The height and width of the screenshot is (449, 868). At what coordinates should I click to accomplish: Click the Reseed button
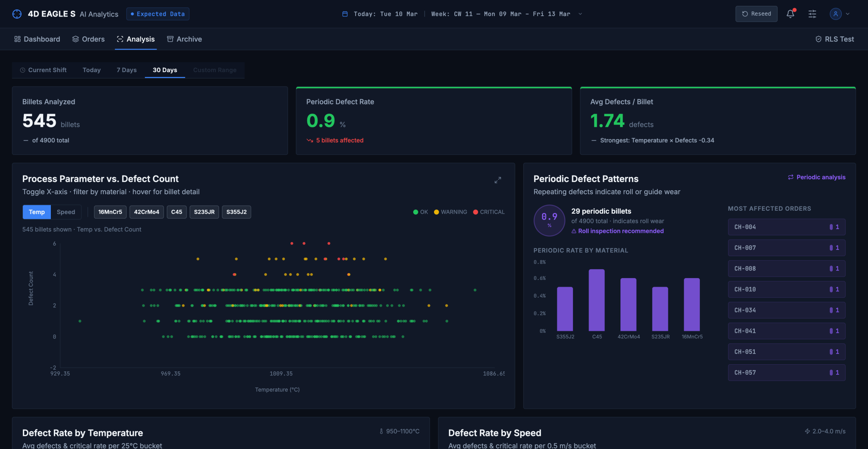(757, 14)
